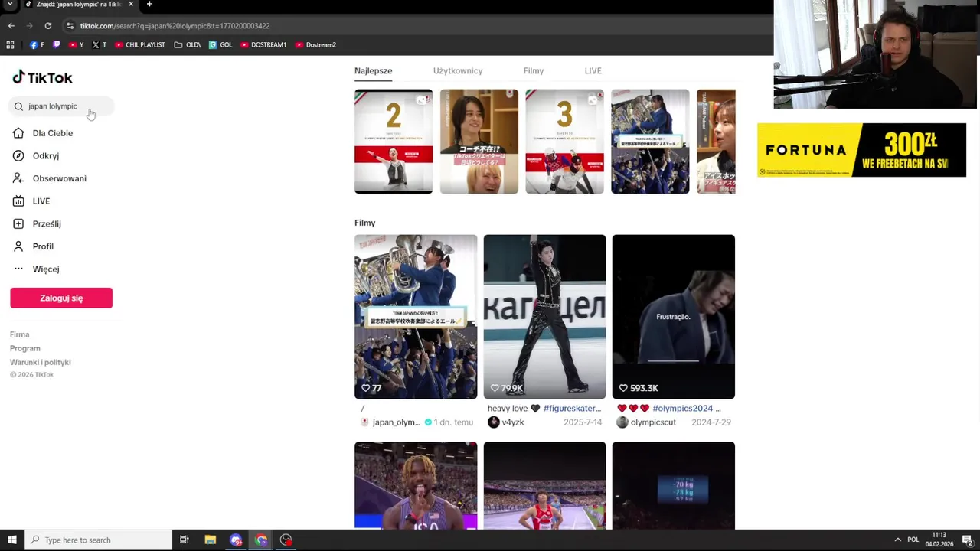Open the Facebook 'F' bookmark
Image resolution: width=980 pixels, height=551 pixels.
tap(37, 44)
